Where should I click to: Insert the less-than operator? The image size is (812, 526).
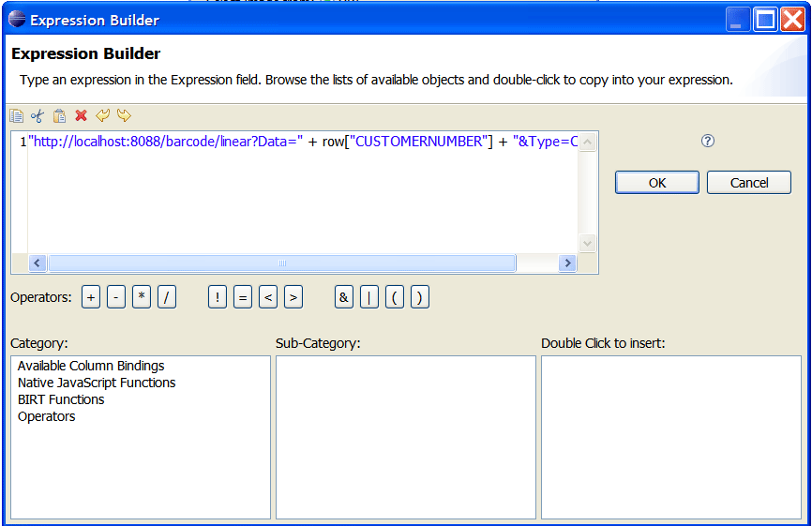coord(268,297)
